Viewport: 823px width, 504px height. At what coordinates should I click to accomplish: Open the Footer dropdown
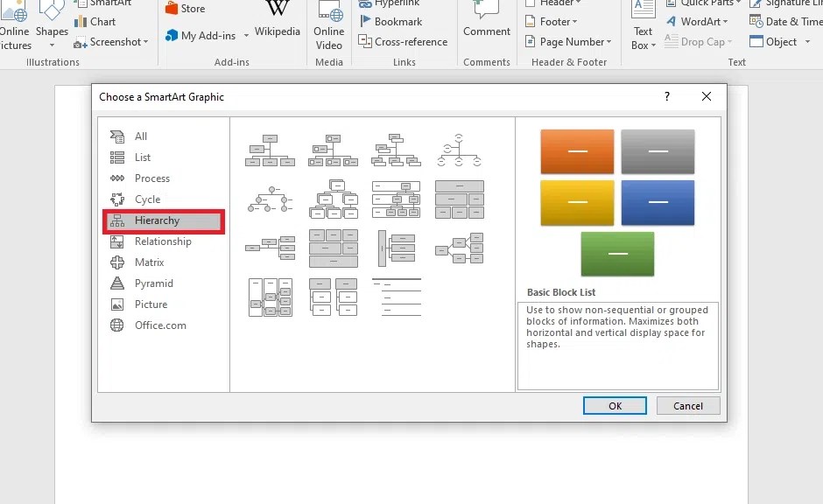[x=552, y=22]
